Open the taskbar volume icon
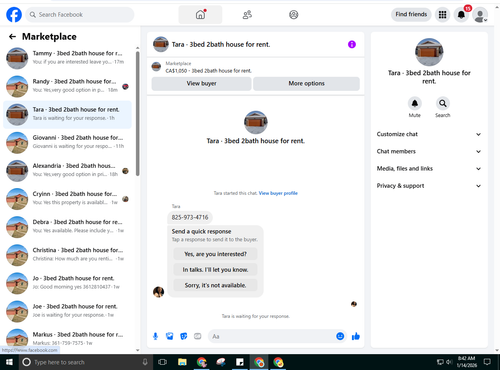 point(449,362)
